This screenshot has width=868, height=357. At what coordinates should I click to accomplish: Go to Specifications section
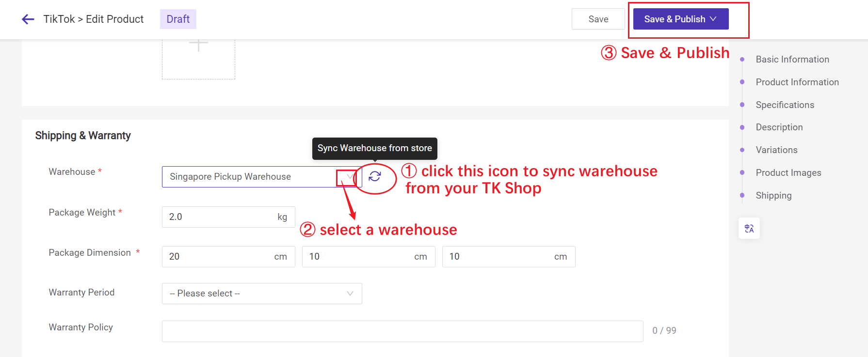[x=785, y=105]
